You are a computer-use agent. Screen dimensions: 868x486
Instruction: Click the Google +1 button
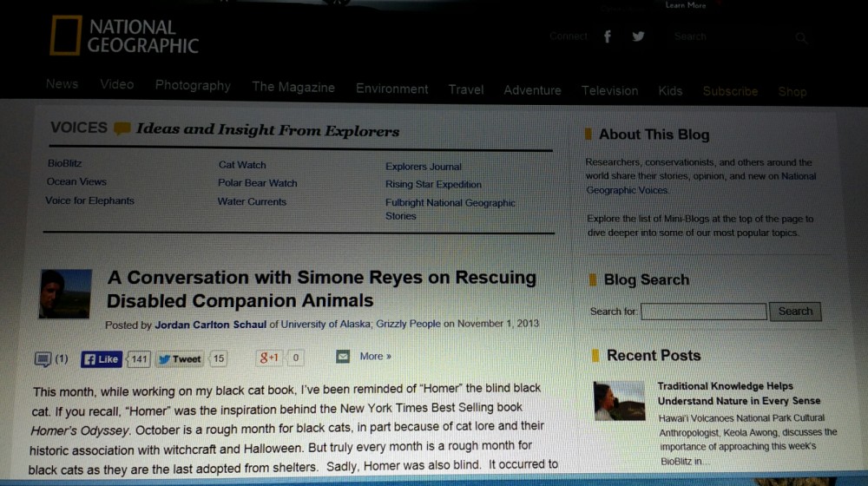(x=269, y=358)
